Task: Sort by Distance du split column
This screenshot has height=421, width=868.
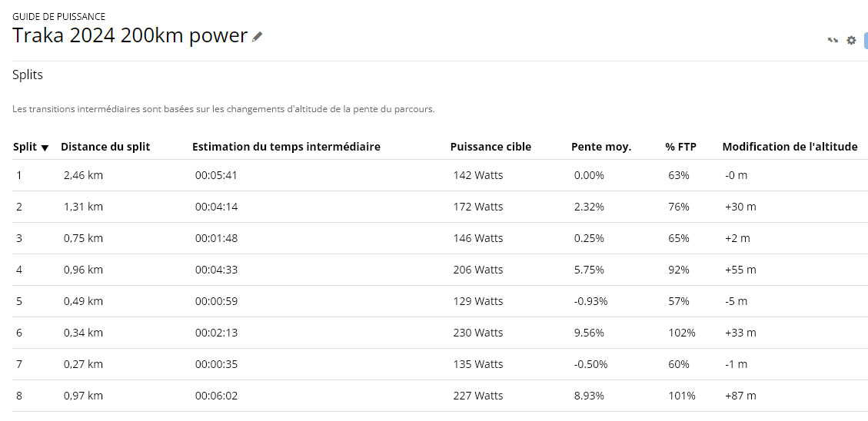Action: coord(105,148)
